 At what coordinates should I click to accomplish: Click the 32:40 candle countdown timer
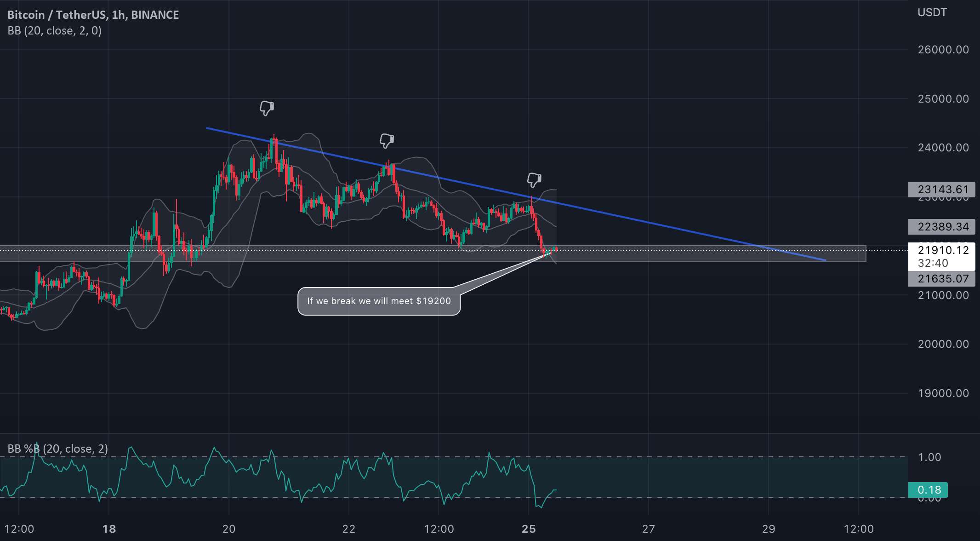pos(933,263)
